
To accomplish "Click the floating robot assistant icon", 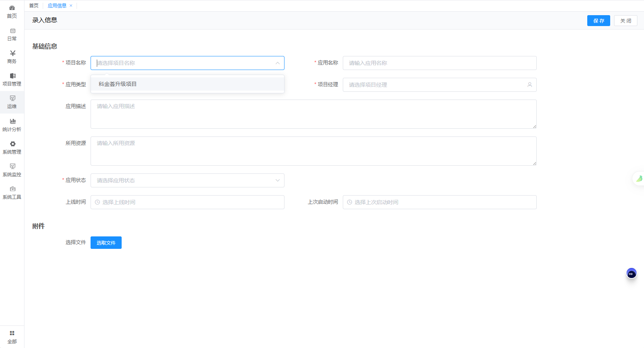I will point(631,274).
